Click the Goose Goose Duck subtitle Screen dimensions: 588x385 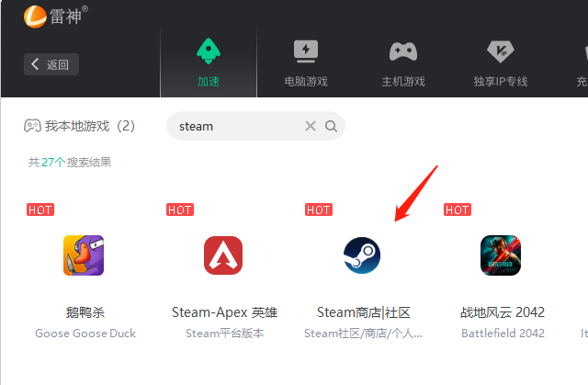pyautogui.click(x=85, y=334)
